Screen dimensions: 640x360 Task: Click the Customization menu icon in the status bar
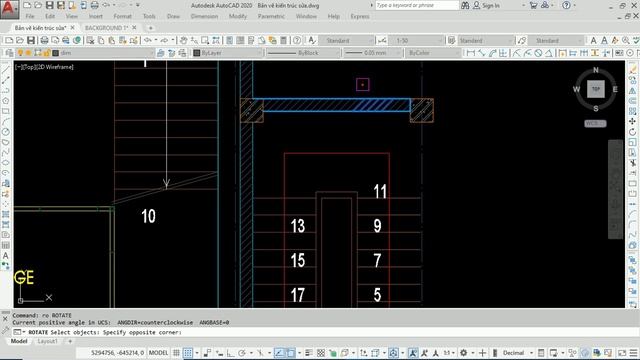pos(633,353)
